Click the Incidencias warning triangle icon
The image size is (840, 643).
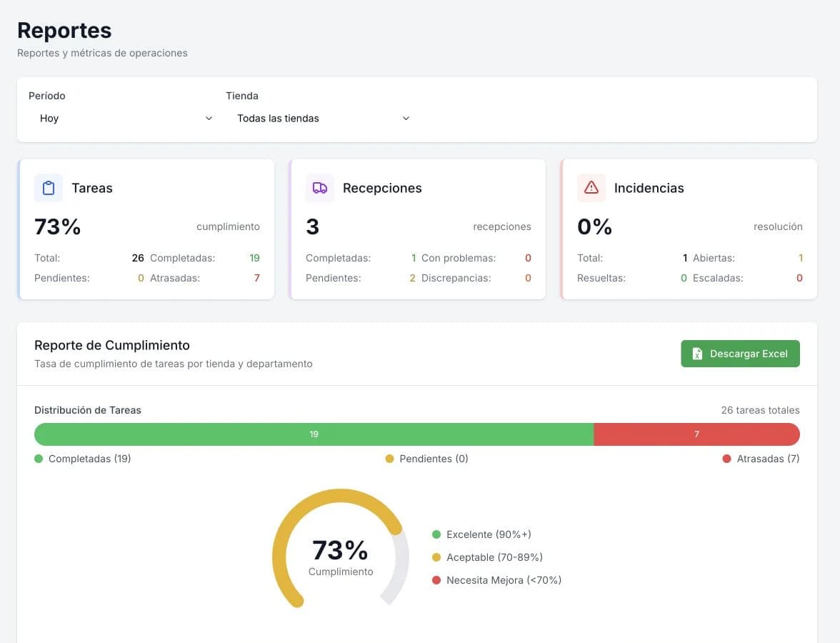pyautogui.click(x=591, y=187)
